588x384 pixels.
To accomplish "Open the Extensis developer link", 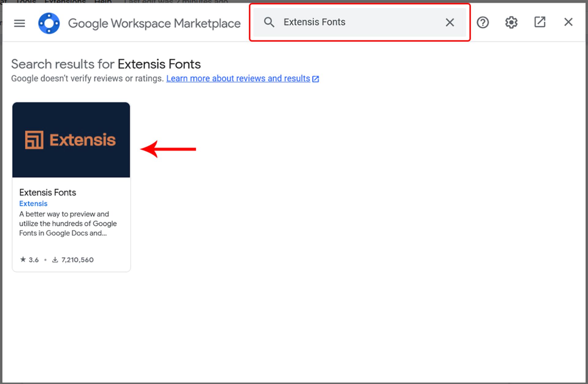I will [33, 204].
